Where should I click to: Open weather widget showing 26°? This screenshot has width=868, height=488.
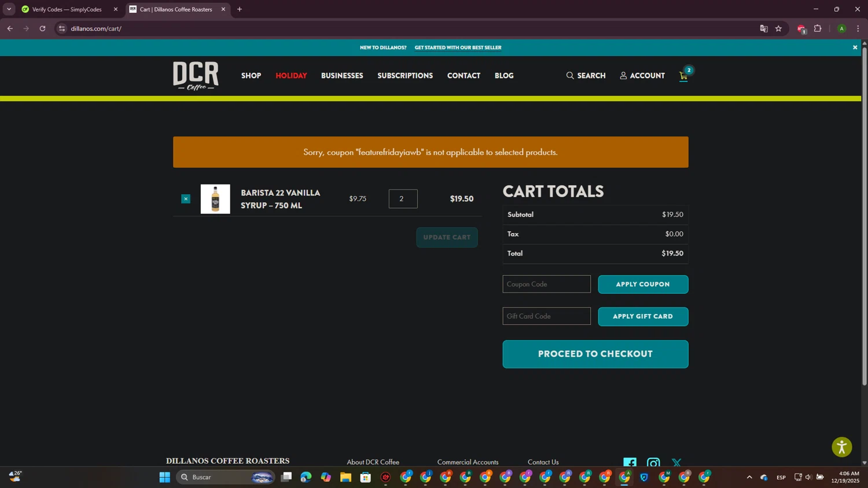point(15,476)
